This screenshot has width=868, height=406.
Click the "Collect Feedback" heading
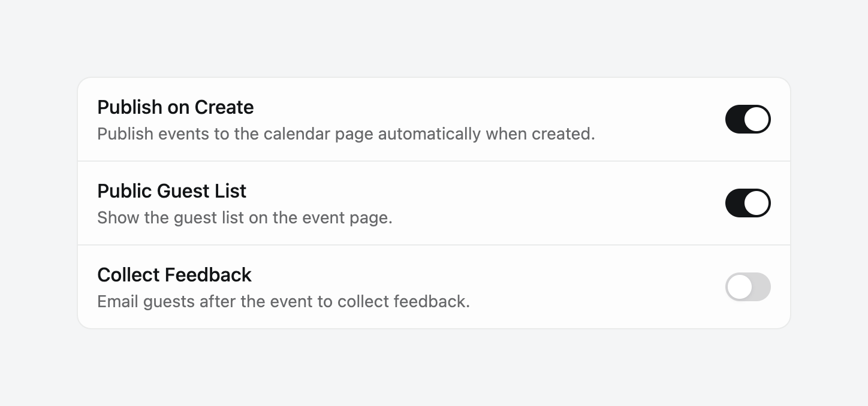coord(174,275)
